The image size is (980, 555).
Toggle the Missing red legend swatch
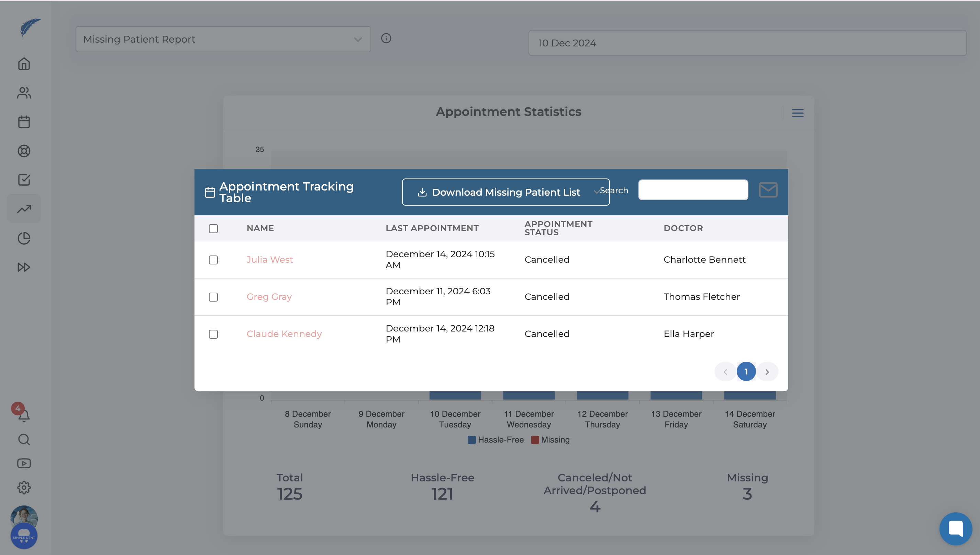click(x=535, y=440)
